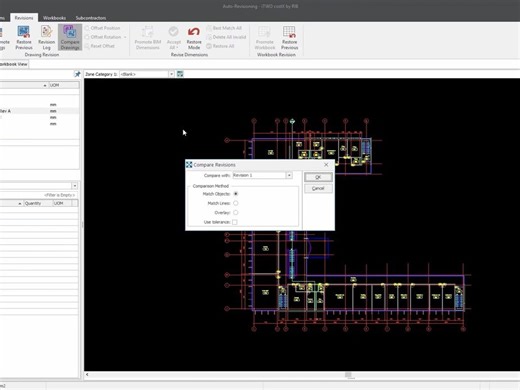520x390 pixels.
Task: Select the Rev A row
Action: click(39, 111)
